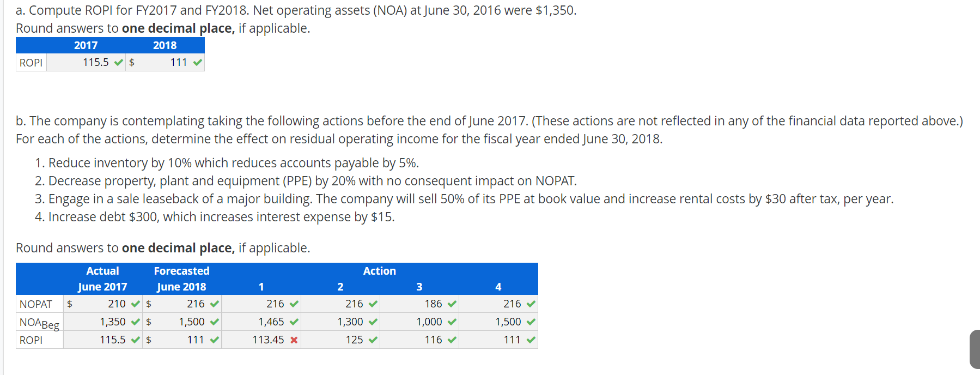
Task: Click the checkmark beside ROPI value 125
Action: [373, 339]
